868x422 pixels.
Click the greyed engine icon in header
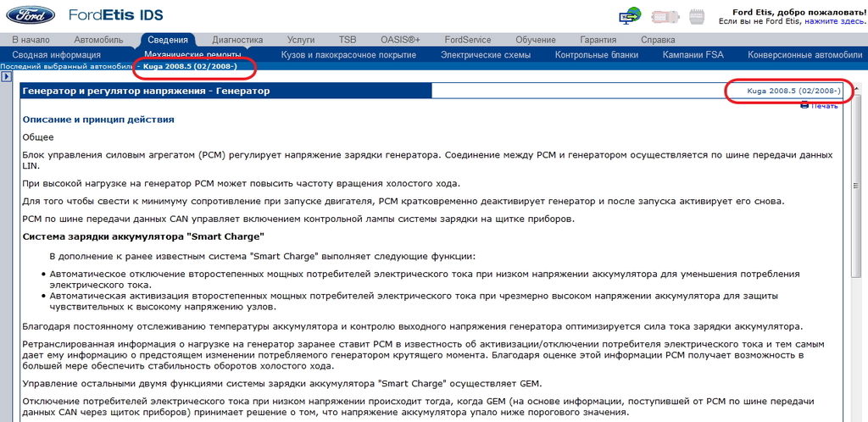[697, 16]
